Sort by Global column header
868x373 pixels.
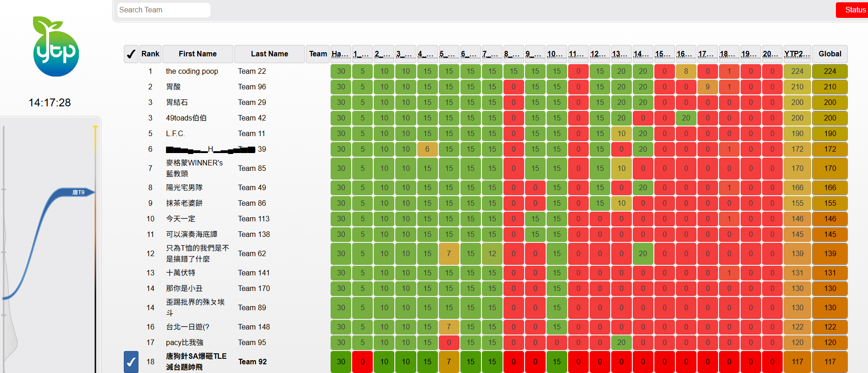point(830,54)
